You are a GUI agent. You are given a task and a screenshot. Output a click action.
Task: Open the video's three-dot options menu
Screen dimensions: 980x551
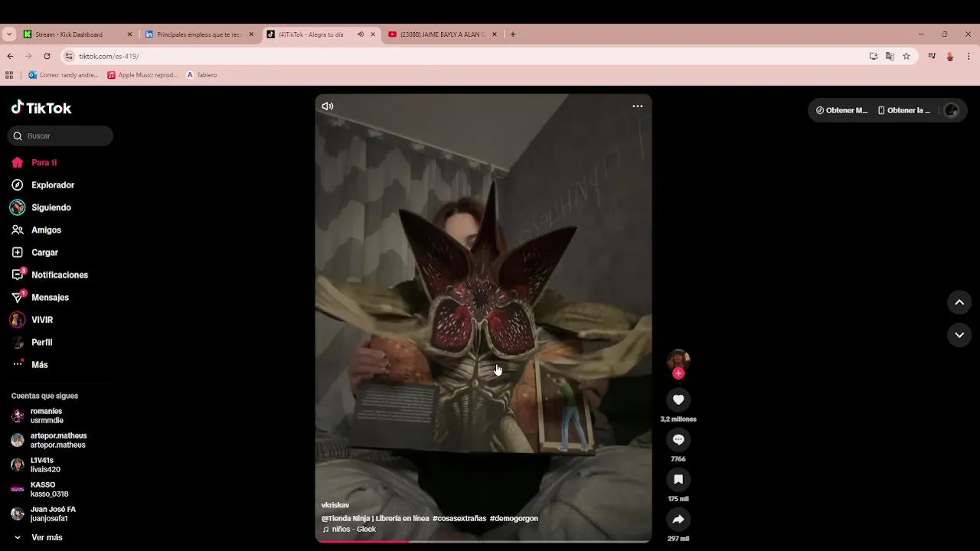pos(637,106)
